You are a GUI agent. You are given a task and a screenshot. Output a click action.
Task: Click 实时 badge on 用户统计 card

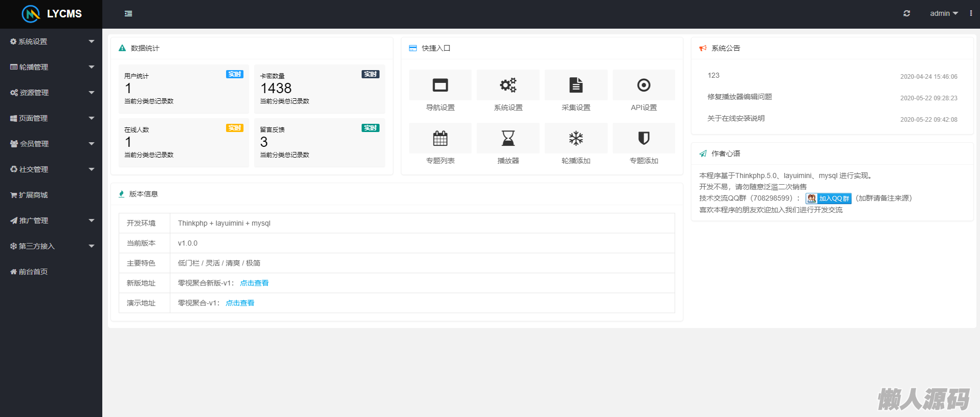pyautogui.click(x=235, y=74)
